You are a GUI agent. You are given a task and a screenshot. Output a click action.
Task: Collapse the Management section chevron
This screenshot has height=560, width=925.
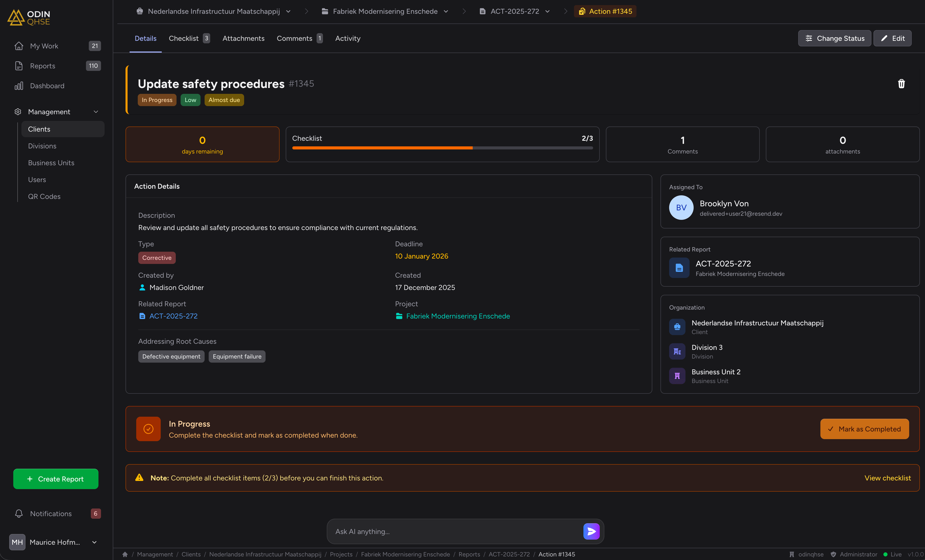point(96,112)
